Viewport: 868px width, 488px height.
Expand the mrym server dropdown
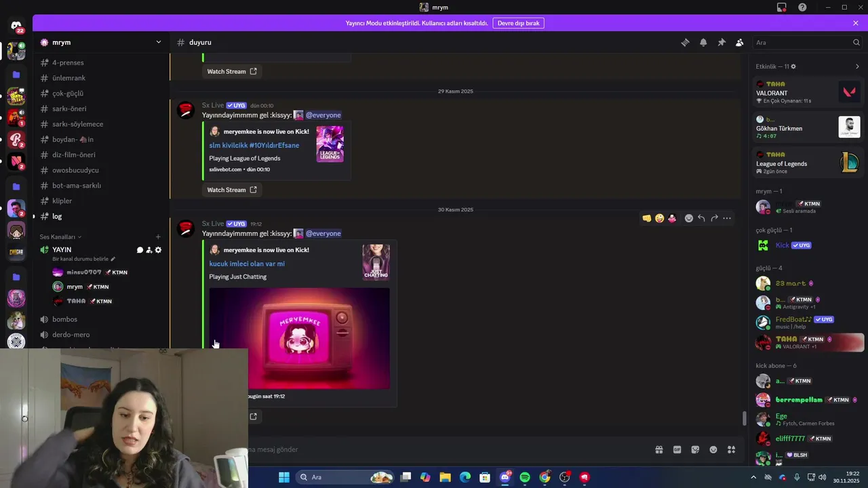(x=159, y=42)
